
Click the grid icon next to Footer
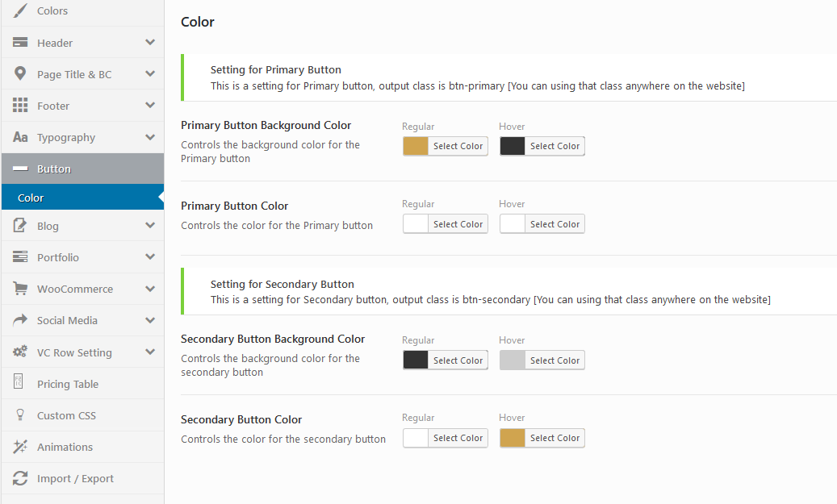[x=20, y=106]
